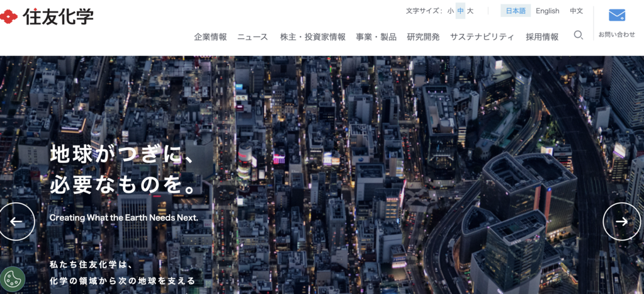Expand the 事業・製品 menu
This screenshot has height=294, width=644.
coord(376,37)
